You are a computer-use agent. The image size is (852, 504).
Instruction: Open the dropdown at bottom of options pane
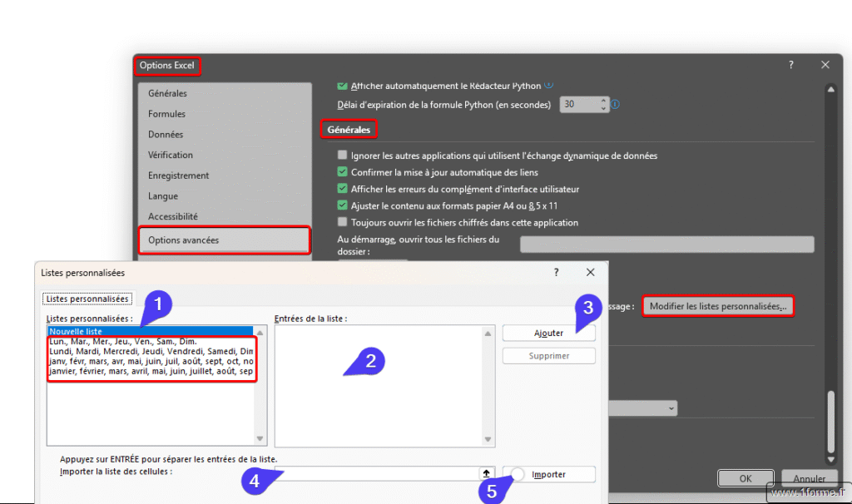671,408
